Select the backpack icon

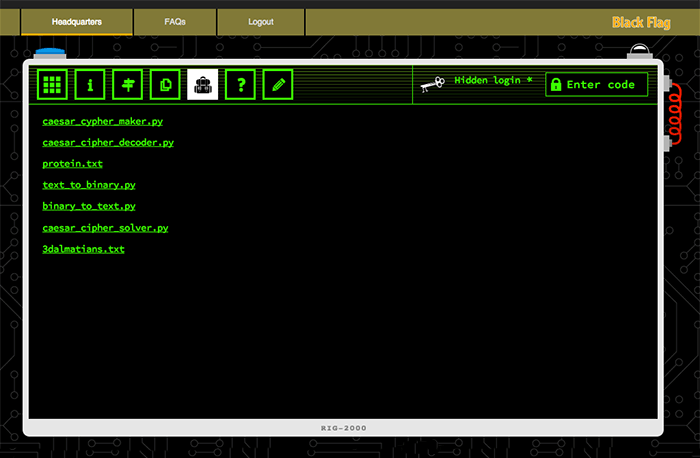coord(203,84)
